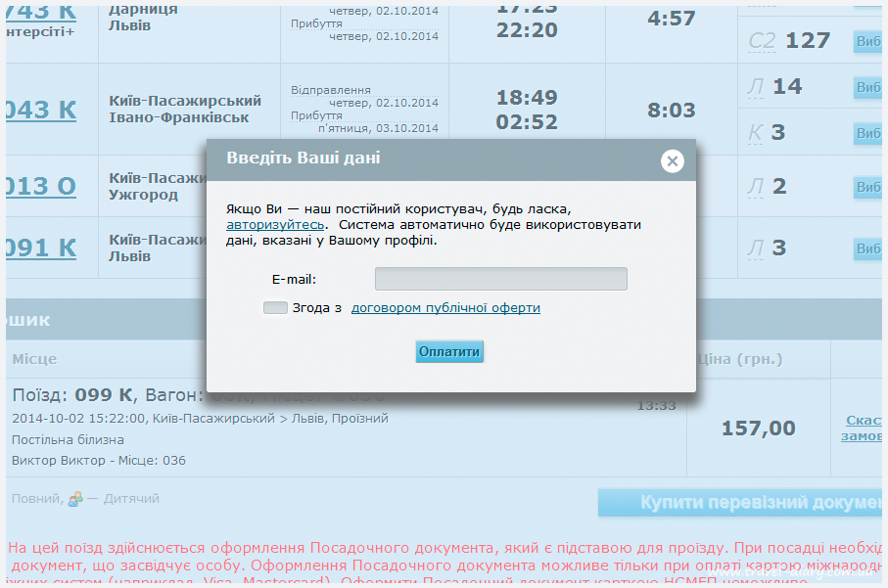
Task: Click 'Купити перевізний документ' button
Action: pos(742,503)
